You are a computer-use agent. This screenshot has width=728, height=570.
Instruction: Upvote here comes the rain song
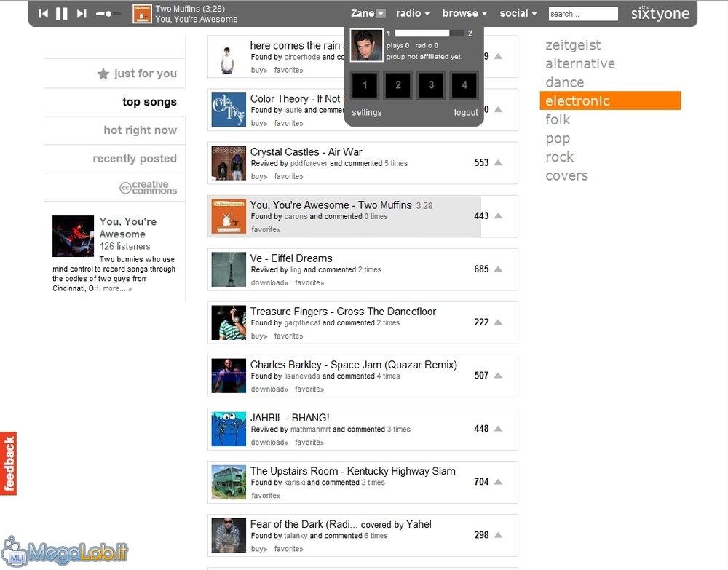pyautogui.click(x=498, y=56)
